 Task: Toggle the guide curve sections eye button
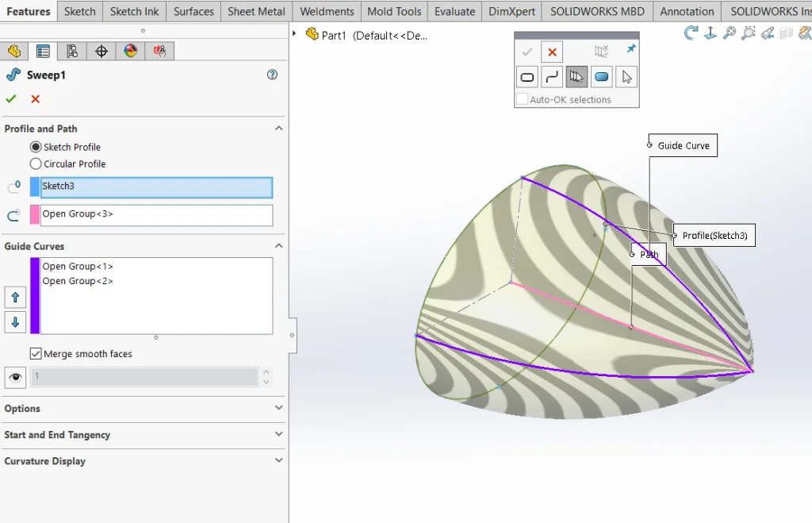(15, 377)
